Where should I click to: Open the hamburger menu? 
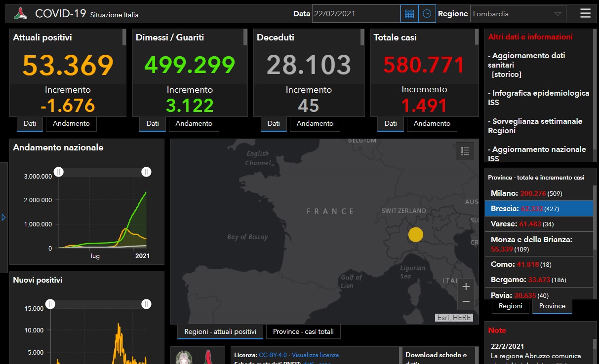click(585, 13)
